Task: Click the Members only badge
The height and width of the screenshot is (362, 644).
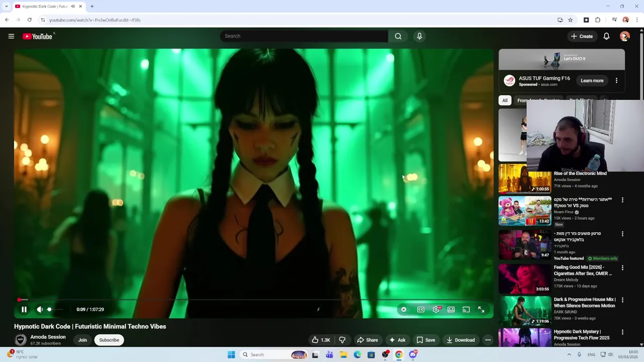Action: tap(602, 258)
